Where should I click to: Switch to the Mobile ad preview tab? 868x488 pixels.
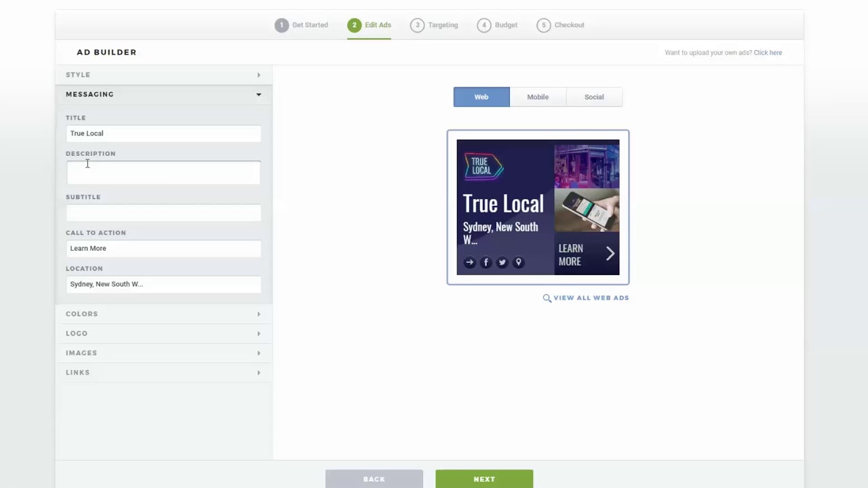[538, 97]
